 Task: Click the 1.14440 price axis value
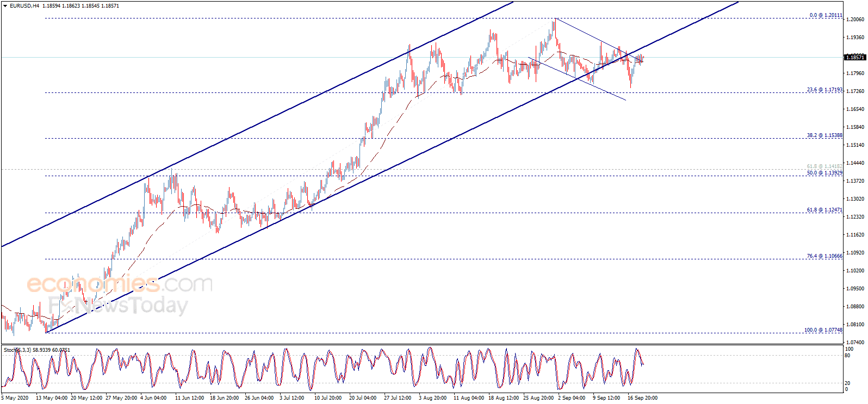click(855, 163)
